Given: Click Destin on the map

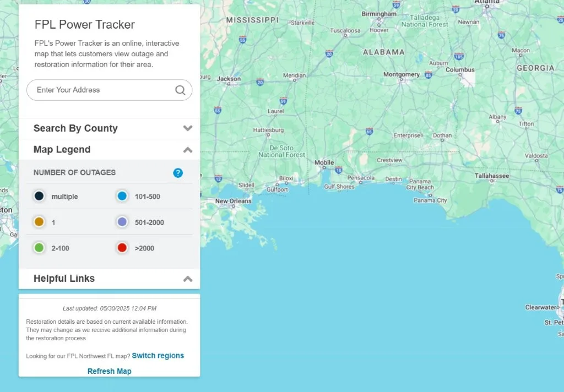Looking at the screenshot, I should tap(393, 179).
